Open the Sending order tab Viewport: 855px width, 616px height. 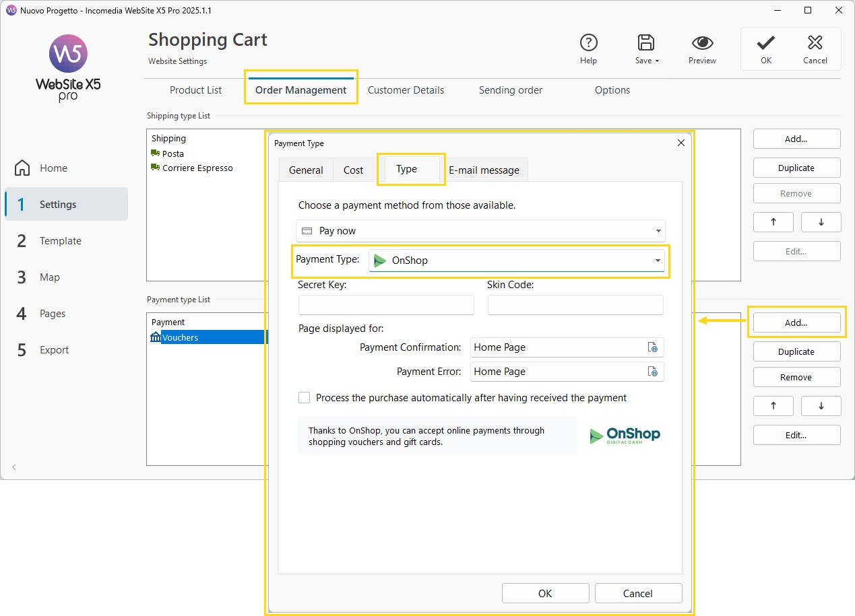[x=511, y=90]
